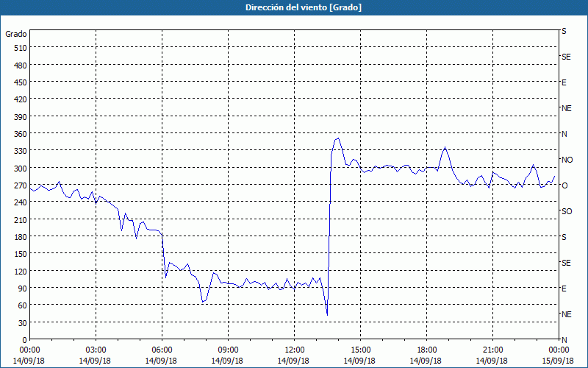The height and width of the screenshot is (368, 588).
Task: Click the 21:00 time axis label
Action: tap(492, 350)
